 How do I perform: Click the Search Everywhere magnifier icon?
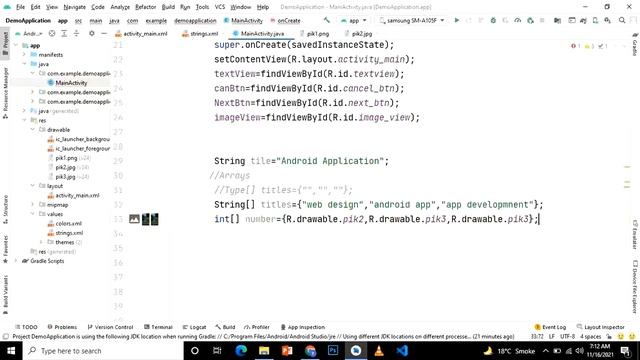tap(622, 20)
